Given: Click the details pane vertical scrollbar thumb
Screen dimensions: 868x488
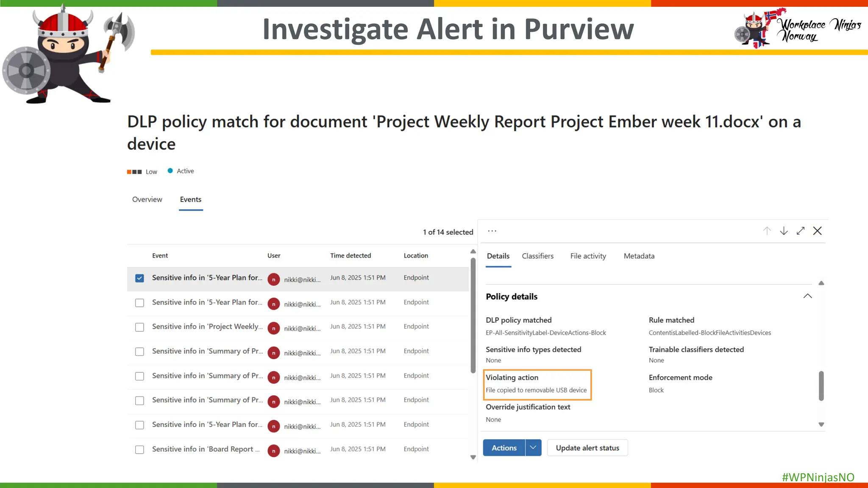Looking at the screenshot, I should point(821,385).
